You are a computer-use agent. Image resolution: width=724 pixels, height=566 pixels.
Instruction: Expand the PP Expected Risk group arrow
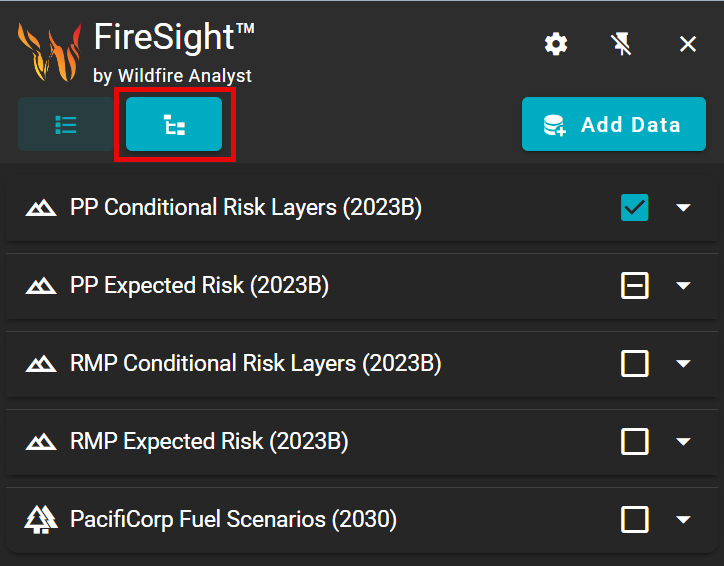684,286
